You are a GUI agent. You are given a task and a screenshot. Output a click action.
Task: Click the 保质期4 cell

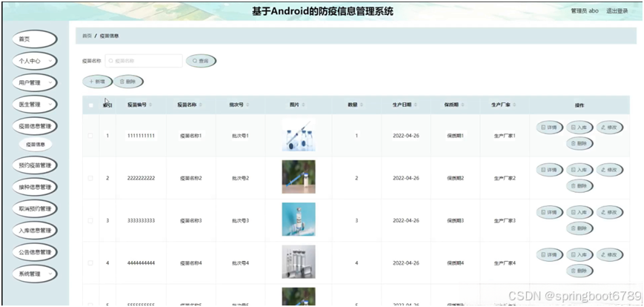pos(455,263)
